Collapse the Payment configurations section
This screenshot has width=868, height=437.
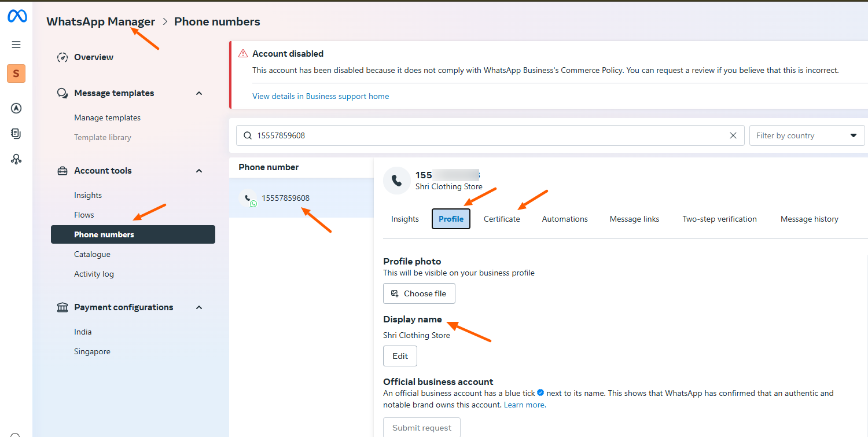[x=199, y=307]
